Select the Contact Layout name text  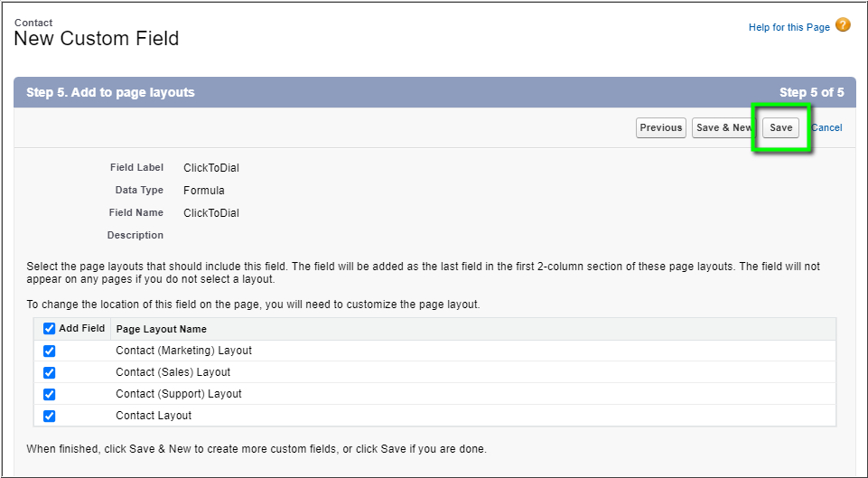[154, 416]
